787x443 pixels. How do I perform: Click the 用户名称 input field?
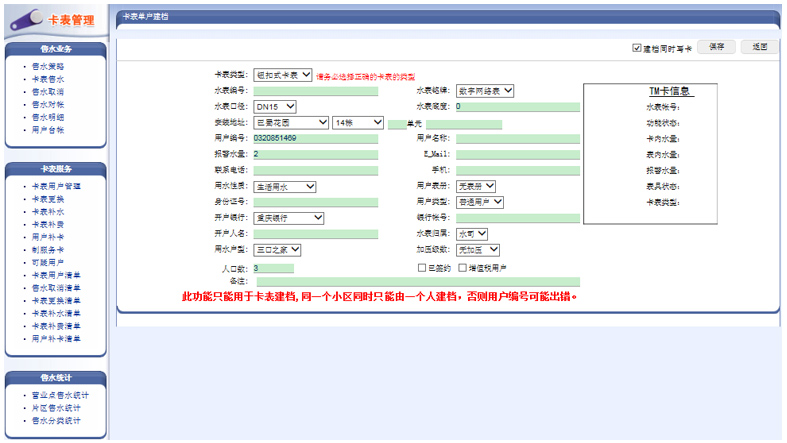point(517,138)
